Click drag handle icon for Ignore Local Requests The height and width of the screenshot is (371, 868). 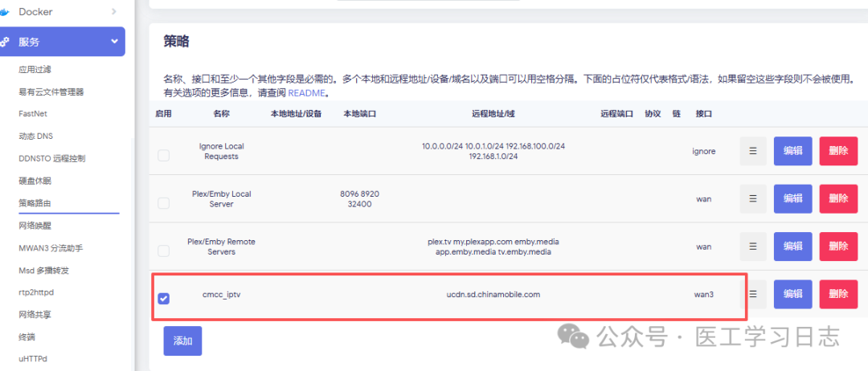(x=752, y=151)
